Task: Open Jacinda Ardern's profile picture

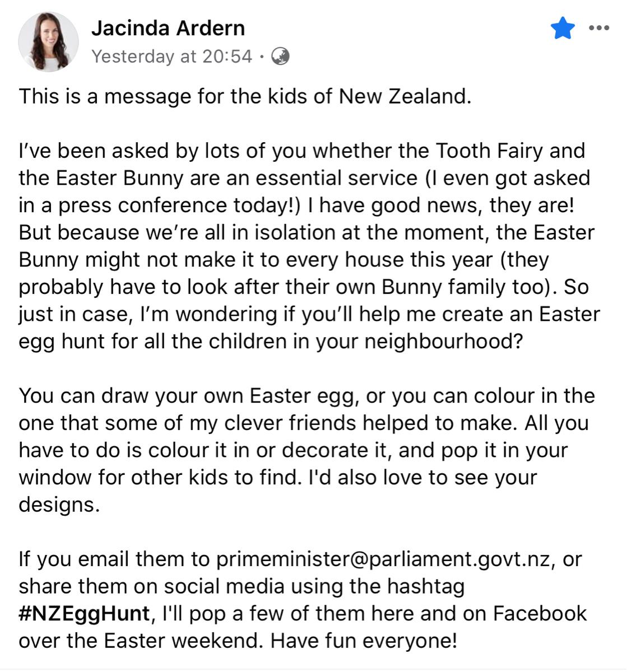Action: click(47, 42)
